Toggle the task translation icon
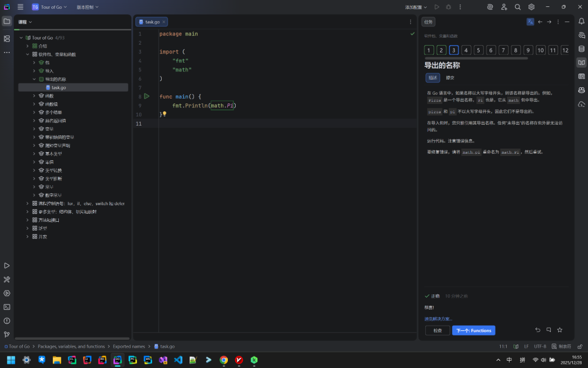 [x=530, y=22]
